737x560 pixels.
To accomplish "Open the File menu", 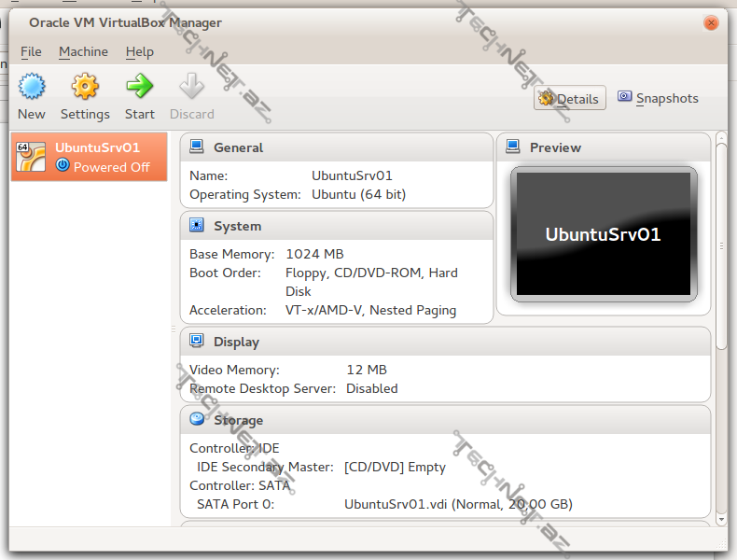I will [31, 51].
